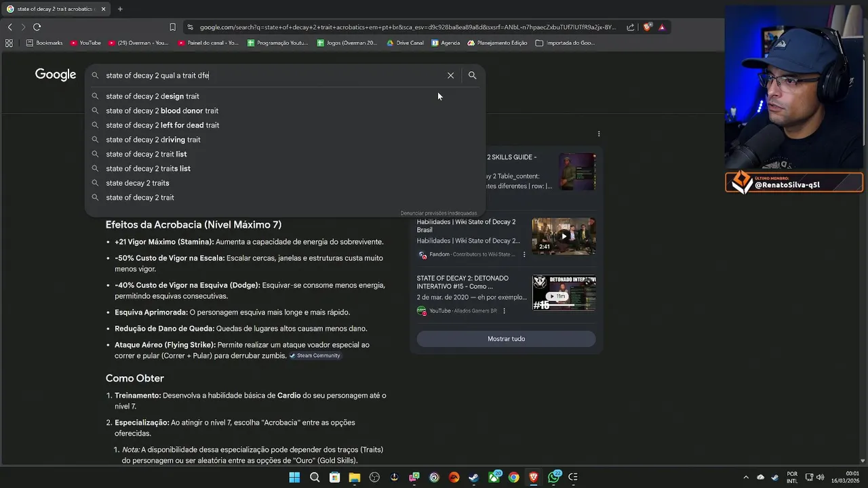Open the 'Planejamento Edição' bookmark
The height and width of the screenshot is (488, 868).
click(497, 43)
